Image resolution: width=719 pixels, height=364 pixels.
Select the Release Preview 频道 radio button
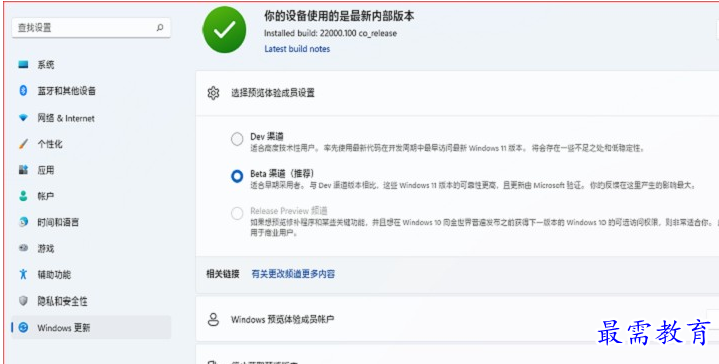237,213
